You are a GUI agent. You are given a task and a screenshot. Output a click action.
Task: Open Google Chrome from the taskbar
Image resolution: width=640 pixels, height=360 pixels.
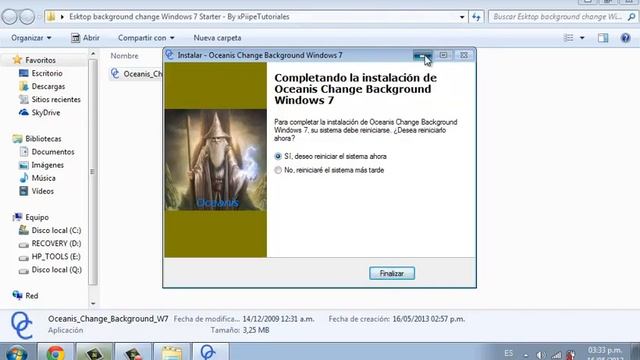tap(55, 353)
